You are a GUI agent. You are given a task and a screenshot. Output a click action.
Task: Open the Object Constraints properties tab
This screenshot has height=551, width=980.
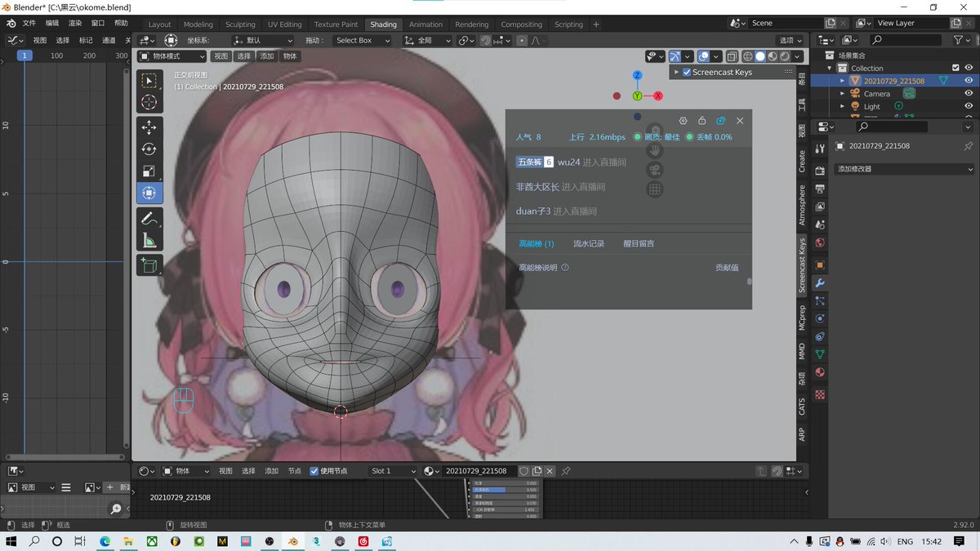tap(820, 336)
